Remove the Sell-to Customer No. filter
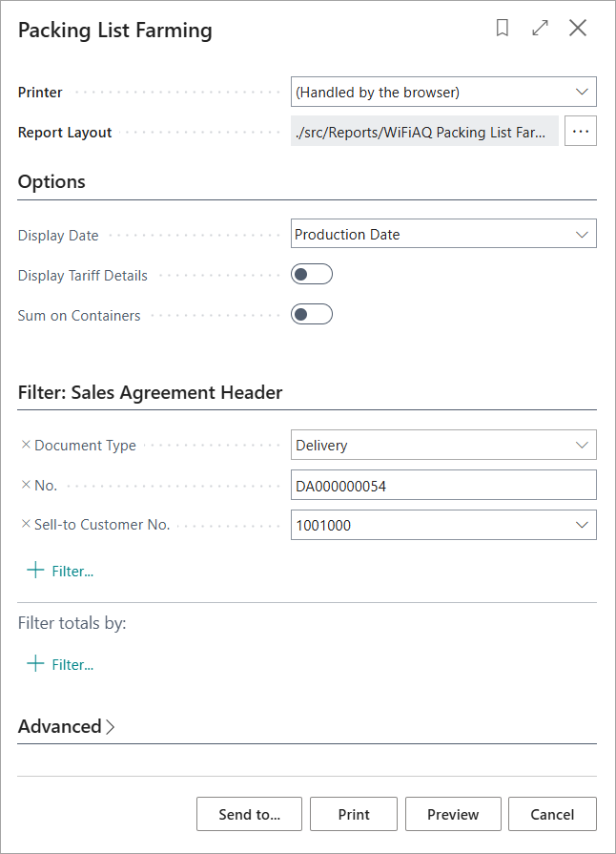Image resolution: width=616 pixels, height=854 pixels. pos(26,524)
